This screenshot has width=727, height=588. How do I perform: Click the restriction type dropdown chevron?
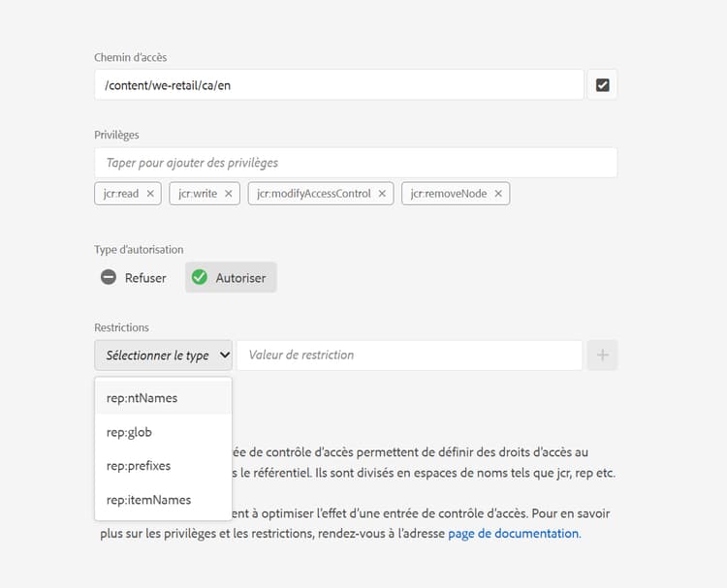[225, 356]
